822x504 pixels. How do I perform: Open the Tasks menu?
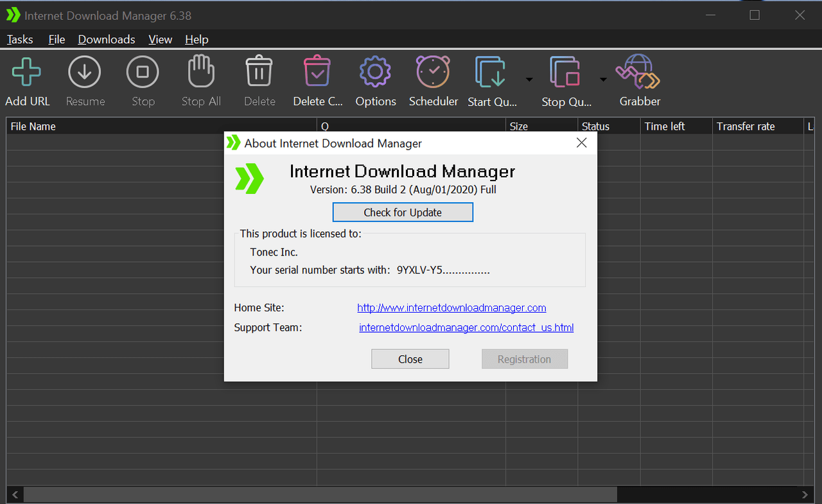point(20,39)
